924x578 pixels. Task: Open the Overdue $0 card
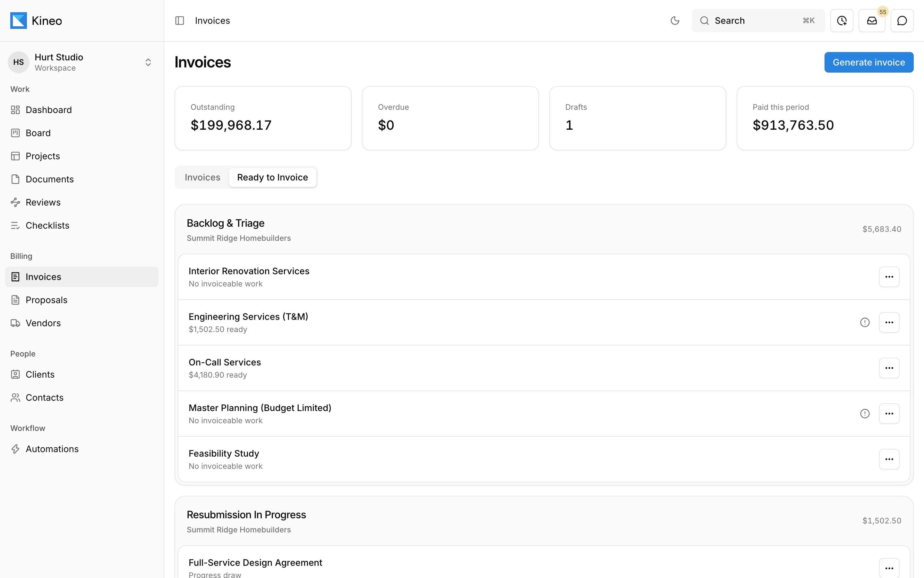450,118
